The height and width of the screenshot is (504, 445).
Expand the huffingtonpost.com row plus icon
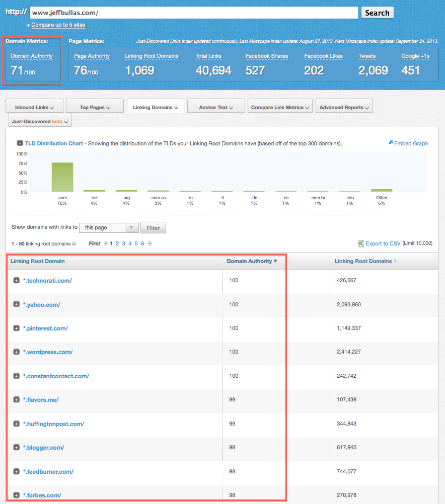click(x=17, y=424)
